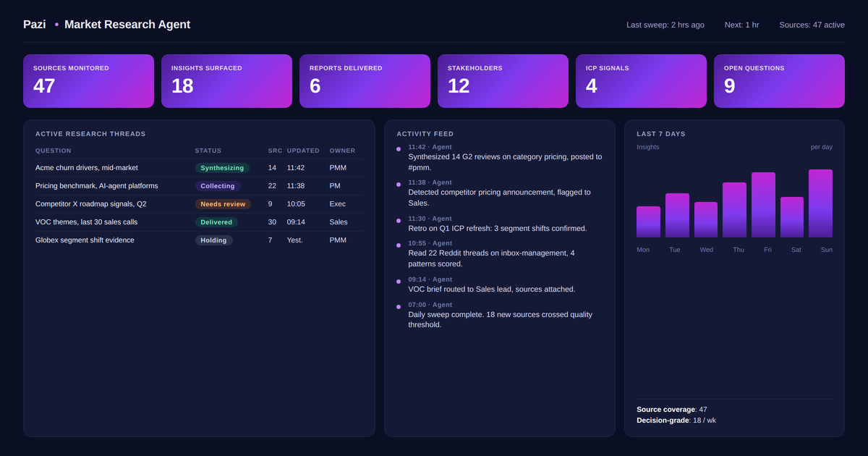The width and height of the screenshot is (868, 456).
Task: Open the Reports Delivered card
Action: tap(365, 81)
